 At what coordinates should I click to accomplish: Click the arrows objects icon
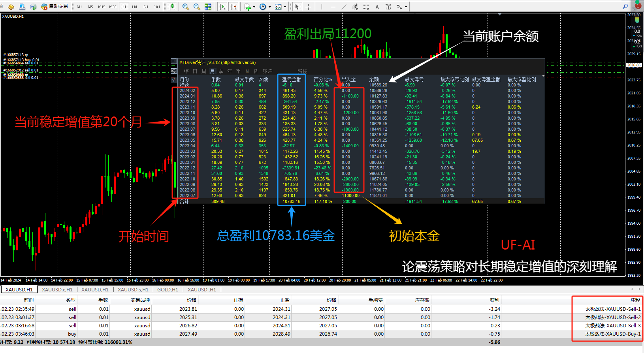click(399, 7)
